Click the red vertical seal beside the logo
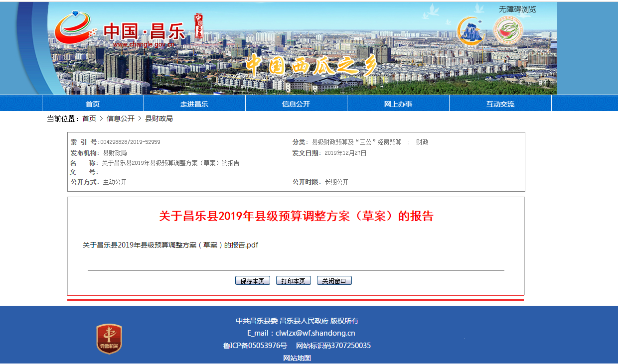 (x=198, y=28)
